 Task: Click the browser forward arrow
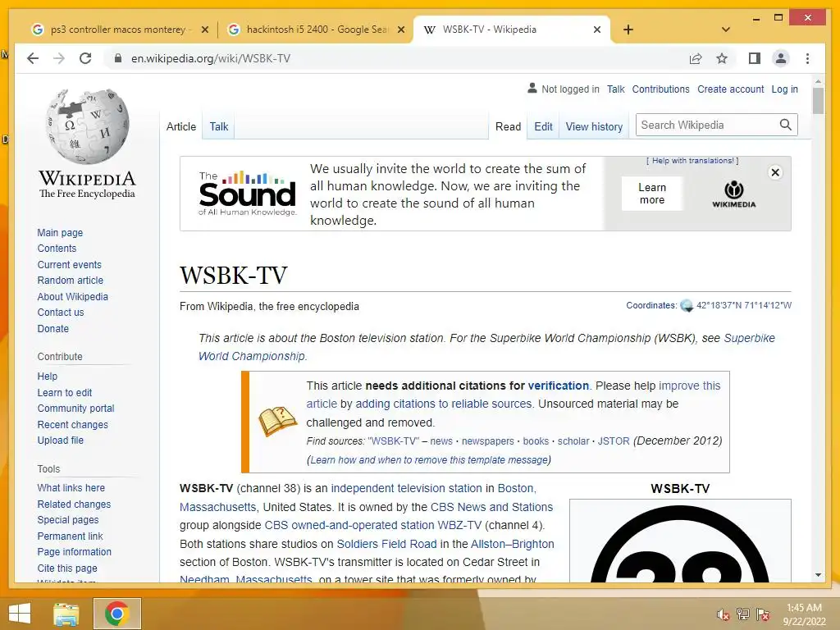coord(59,58)
